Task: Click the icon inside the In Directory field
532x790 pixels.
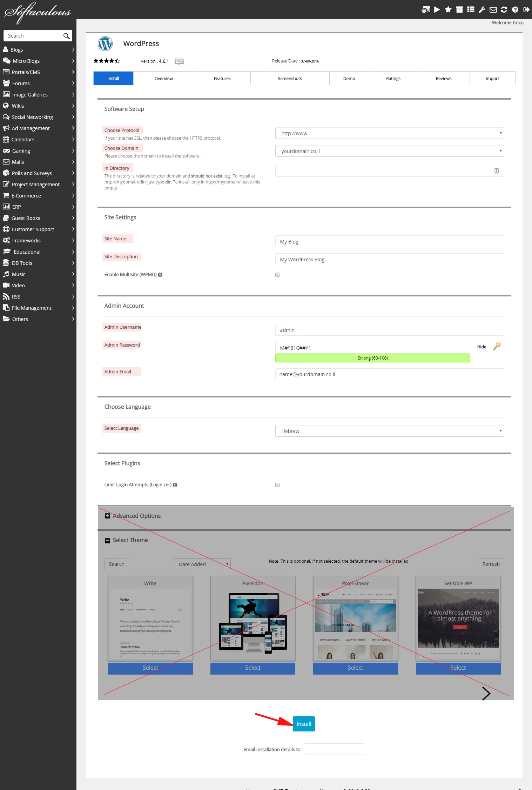Action: pyautogui.click(x=497, y=171)
